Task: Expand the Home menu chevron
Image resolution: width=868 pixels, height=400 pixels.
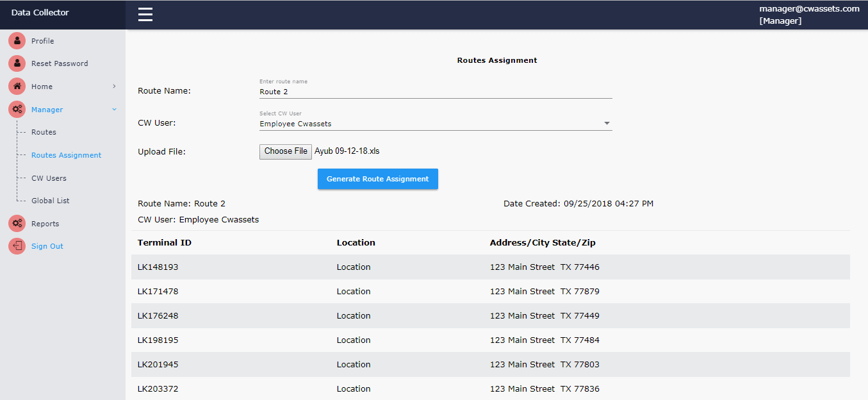Action: coord(114,86)
